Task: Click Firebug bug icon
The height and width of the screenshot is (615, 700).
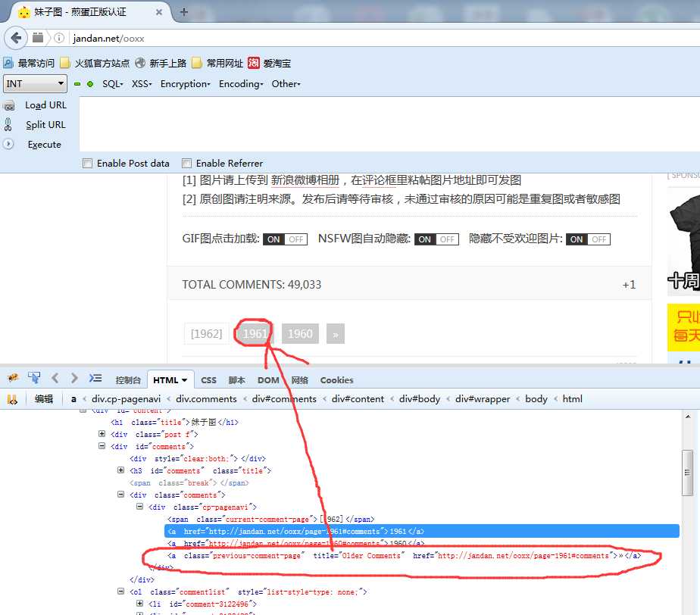Action: point(13,379)
